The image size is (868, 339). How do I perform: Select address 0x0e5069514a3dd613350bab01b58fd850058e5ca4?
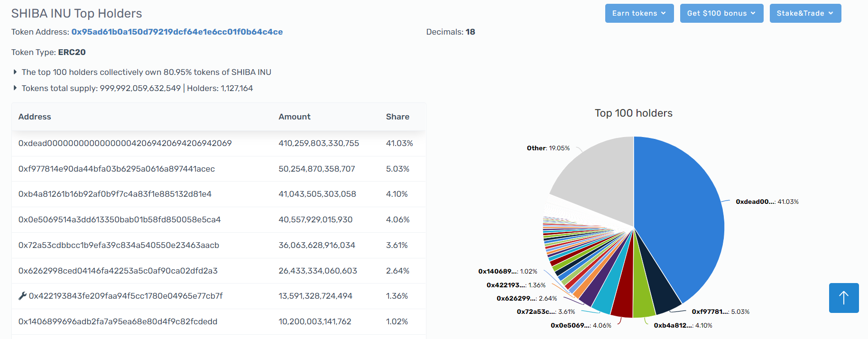click(120, 220)
